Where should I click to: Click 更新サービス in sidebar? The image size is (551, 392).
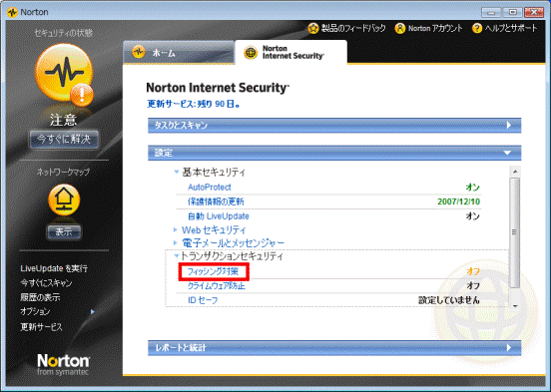(41, 327)
